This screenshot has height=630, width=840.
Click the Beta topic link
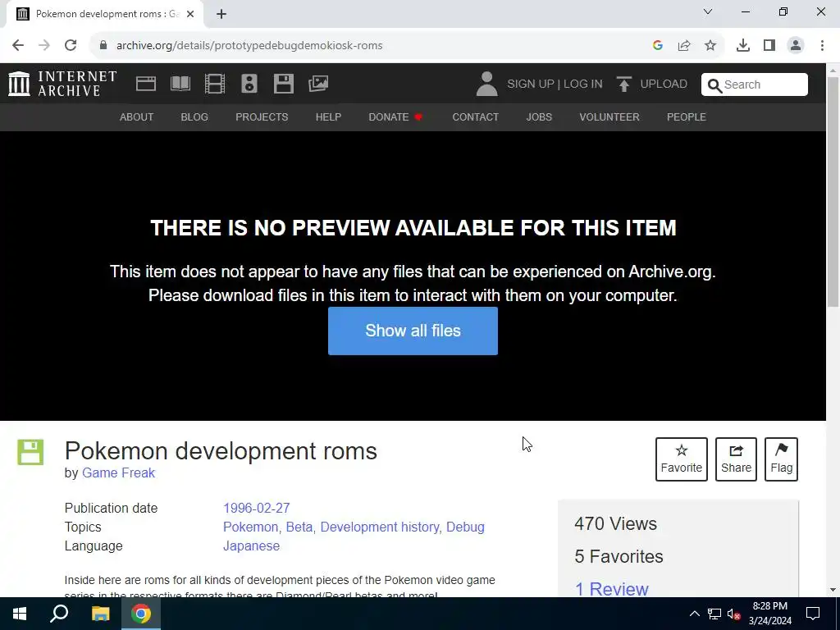(299, 527)
